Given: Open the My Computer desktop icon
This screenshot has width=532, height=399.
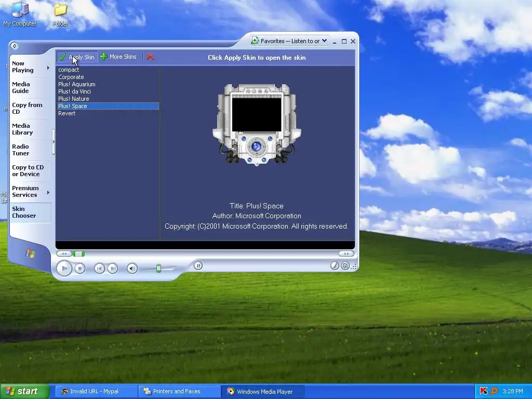Looking at the screenshot, I should coord(20,14).
